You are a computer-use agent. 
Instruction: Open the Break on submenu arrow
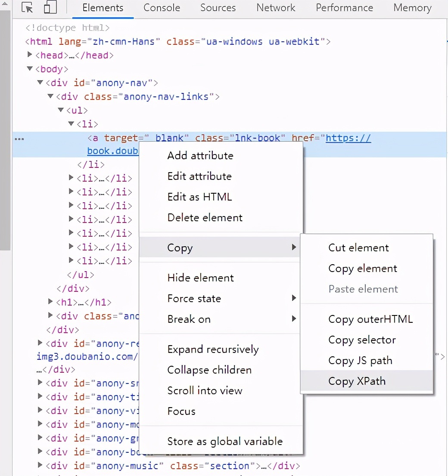click(x=294, y=319)
